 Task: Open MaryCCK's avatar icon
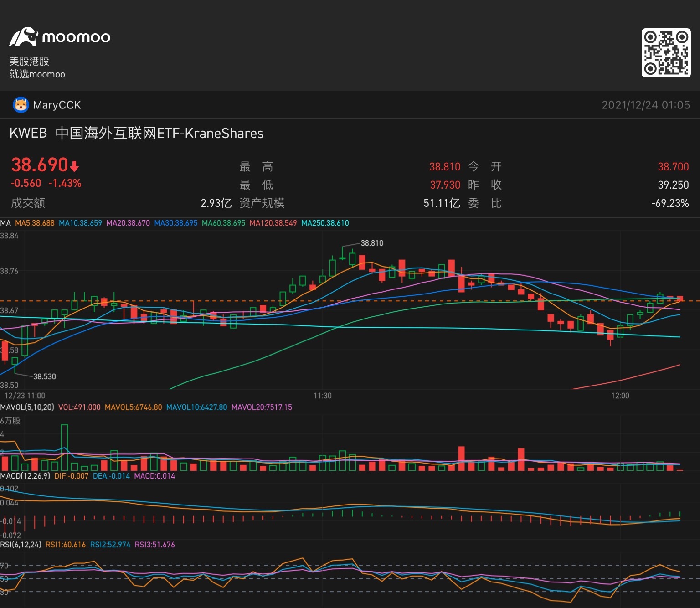pos(21,105)
